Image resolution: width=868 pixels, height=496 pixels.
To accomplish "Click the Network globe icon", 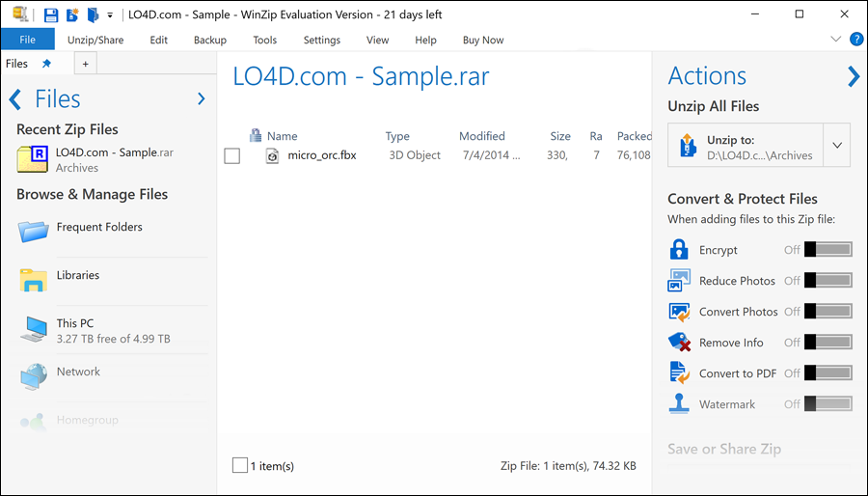I will [34, 376].
